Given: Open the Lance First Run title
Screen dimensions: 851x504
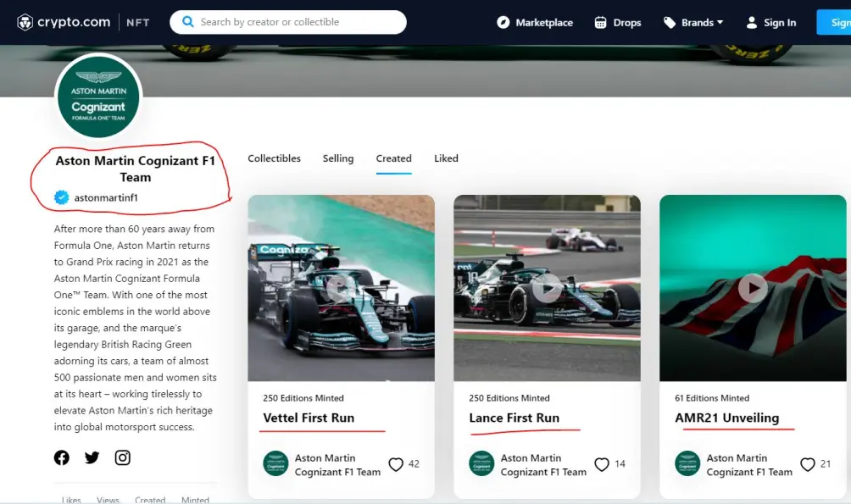Looking at the screenshot, I should click(514, 418).
